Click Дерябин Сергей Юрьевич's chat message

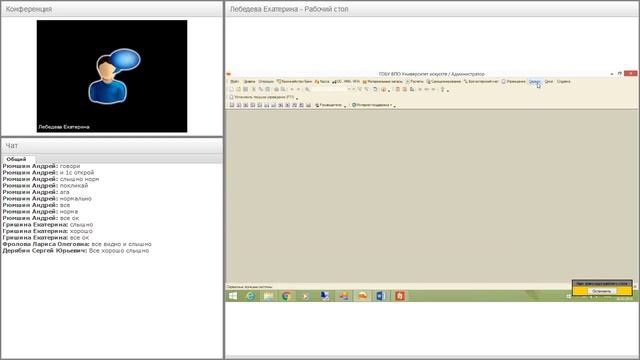pyautogui.click(x=76, y=251)
